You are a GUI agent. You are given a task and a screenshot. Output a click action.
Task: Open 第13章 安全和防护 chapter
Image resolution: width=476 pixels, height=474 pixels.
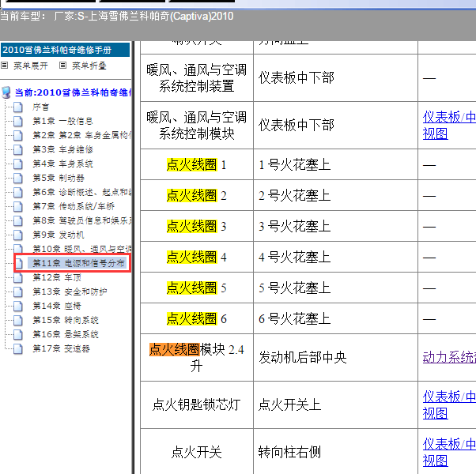pyautogui.click(x=70, y=292)
